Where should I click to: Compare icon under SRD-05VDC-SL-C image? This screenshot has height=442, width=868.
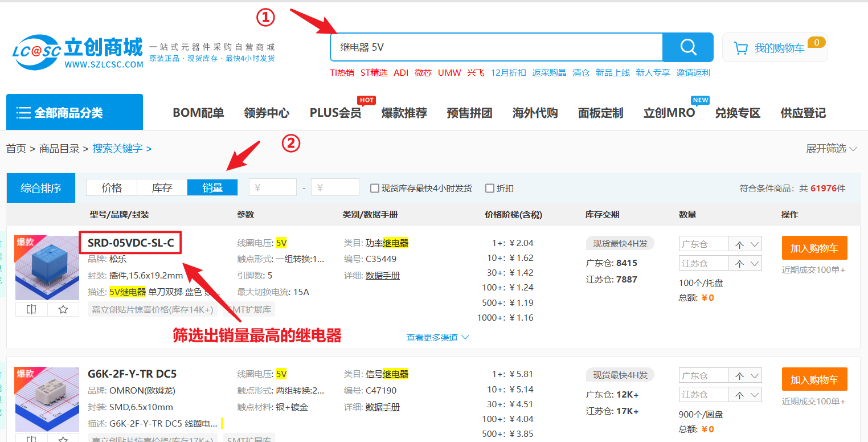coord(31,309)
